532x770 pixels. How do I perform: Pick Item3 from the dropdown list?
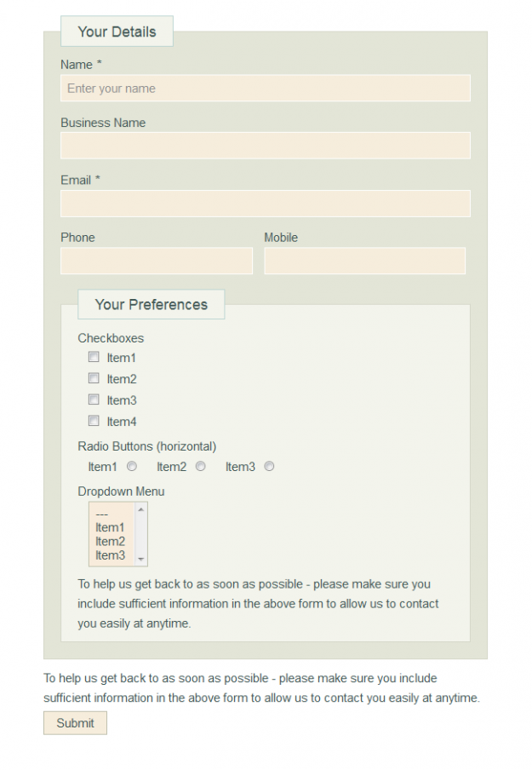pos(111,555)
